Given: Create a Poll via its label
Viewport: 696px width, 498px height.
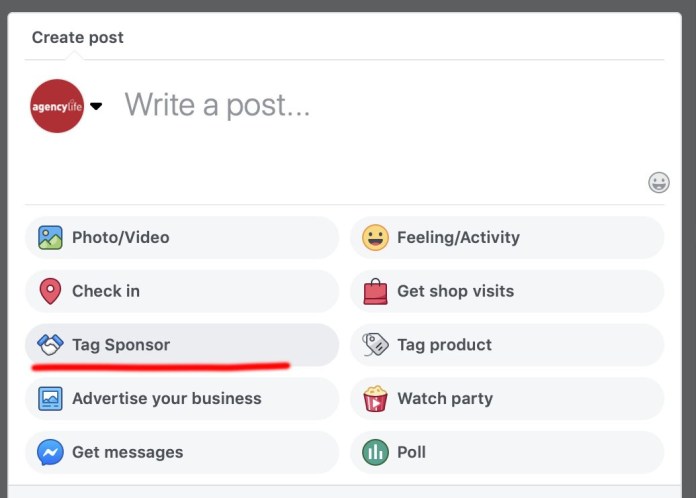Looking at the screenshot, I should coord(411,452).
